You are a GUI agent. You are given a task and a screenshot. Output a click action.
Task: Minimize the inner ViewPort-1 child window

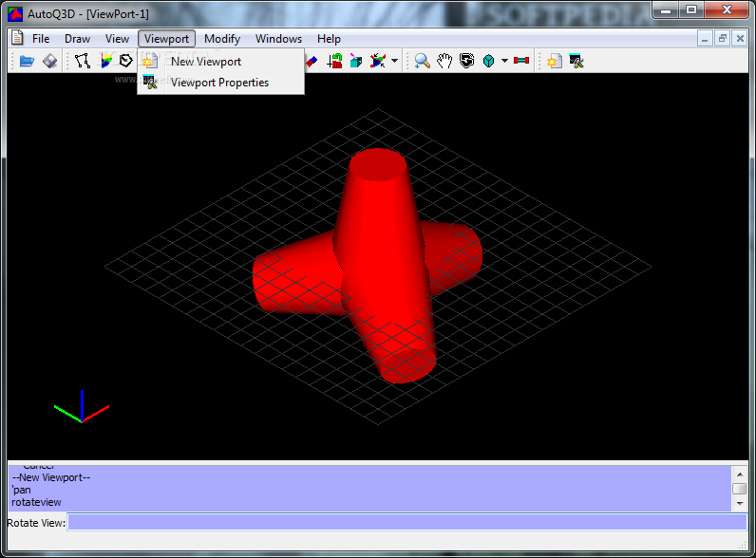(x=705, y=39)
